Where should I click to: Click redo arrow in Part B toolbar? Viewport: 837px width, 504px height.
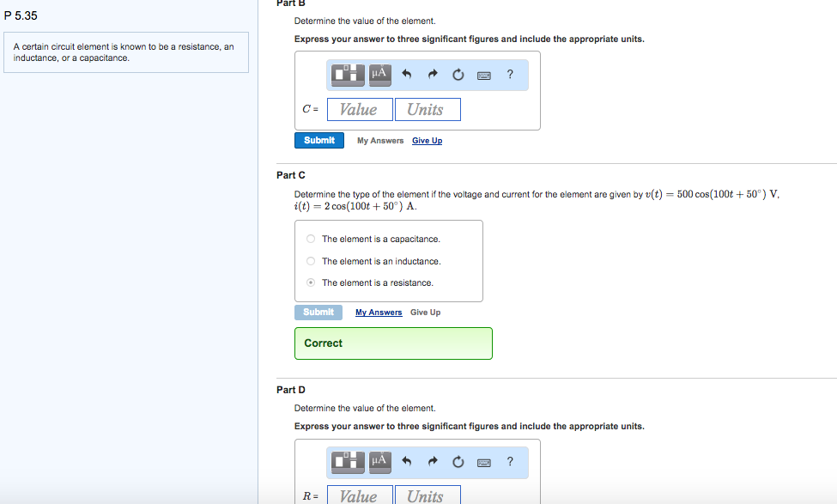(434, 76)
